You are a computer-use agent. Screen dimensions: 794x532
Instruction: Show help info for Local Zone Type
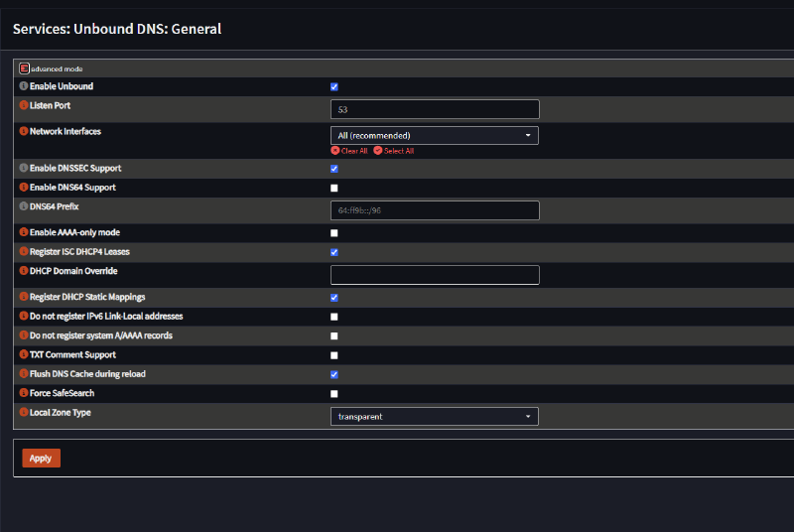point(23,412)
